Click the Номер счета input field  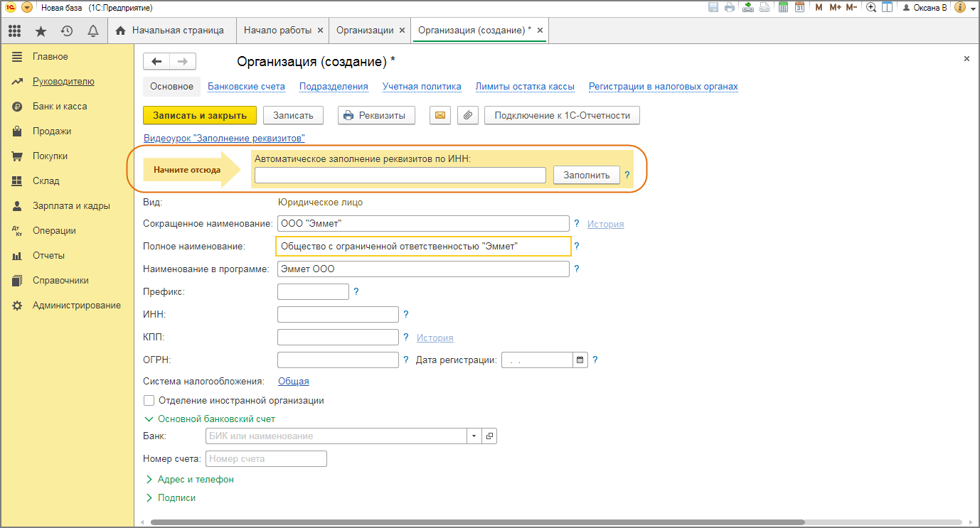(266, 458)
